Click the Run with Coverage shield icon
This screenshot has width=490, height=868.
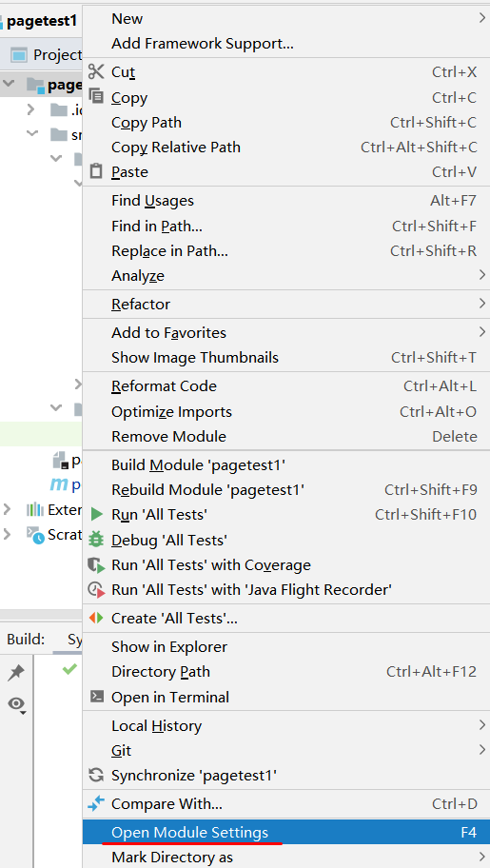(96, 565)
